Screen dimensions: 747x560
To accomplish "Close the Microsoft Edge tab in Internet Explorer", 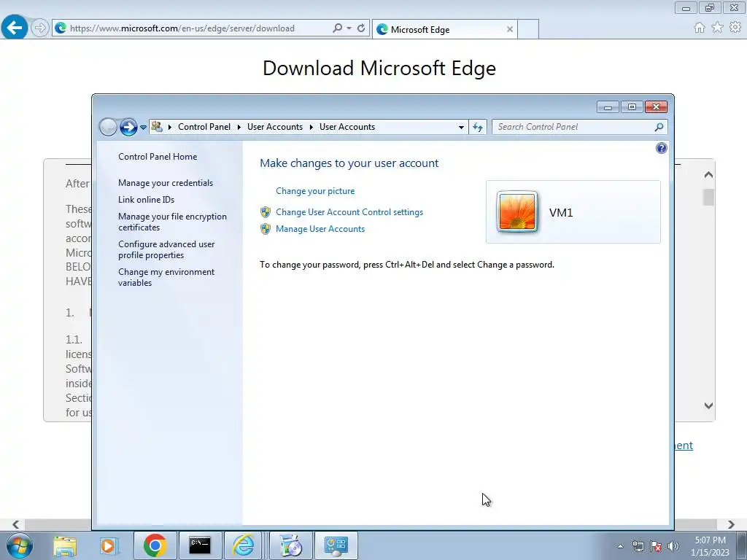I will click(x=509, y=29).
